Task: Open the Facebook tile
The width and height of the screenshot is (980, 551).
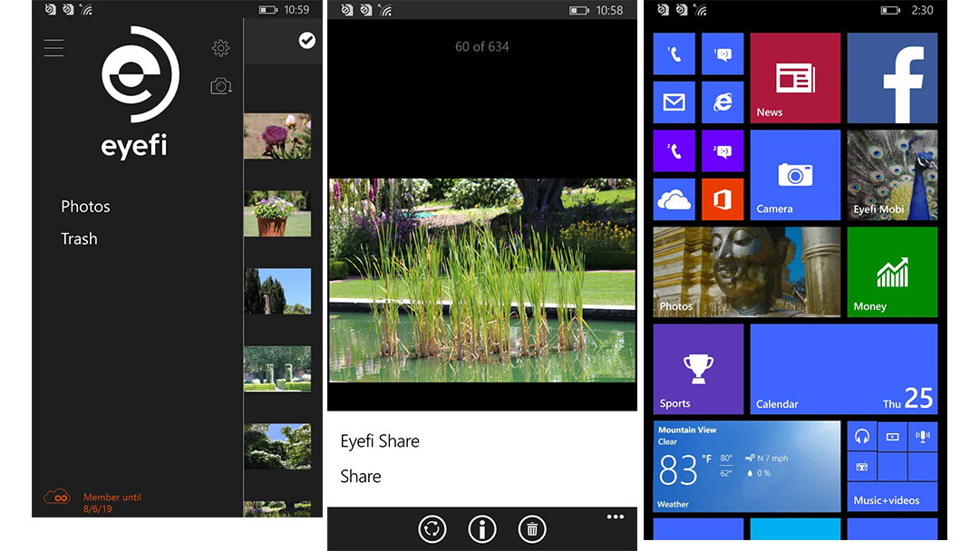Action: 892,78
